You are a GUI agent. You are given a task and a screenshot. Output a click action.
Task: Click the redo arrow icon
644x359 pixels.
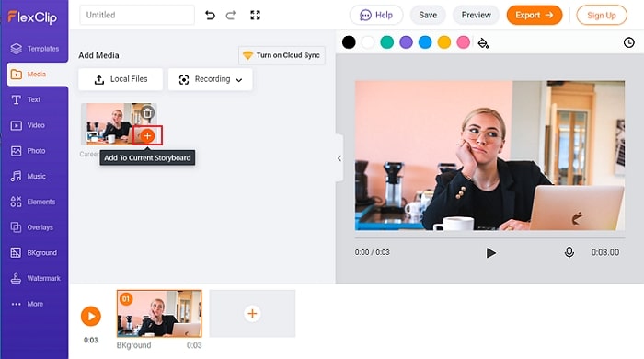(x=231, y=16)
